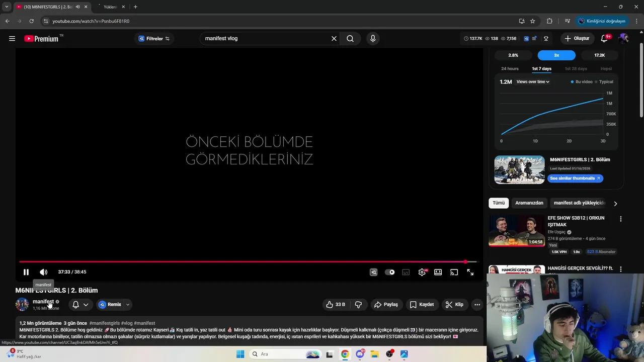Create a clip with Klip button

[454, 305]
